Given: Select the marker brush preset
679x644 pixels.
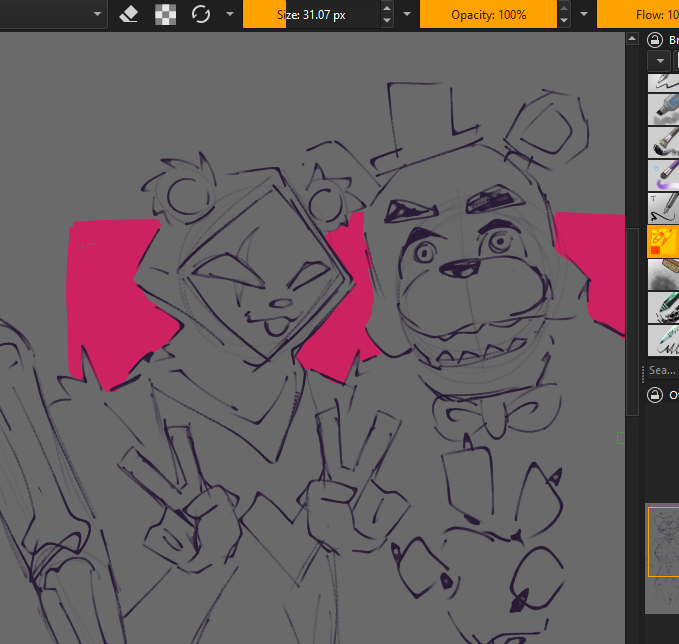Looking at the screenshot, I should (663, 110).
